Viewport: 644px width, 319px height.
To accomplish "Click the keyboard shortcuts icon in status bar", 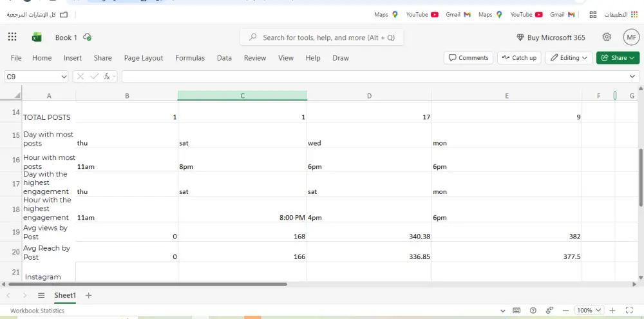I will [516, 311].
